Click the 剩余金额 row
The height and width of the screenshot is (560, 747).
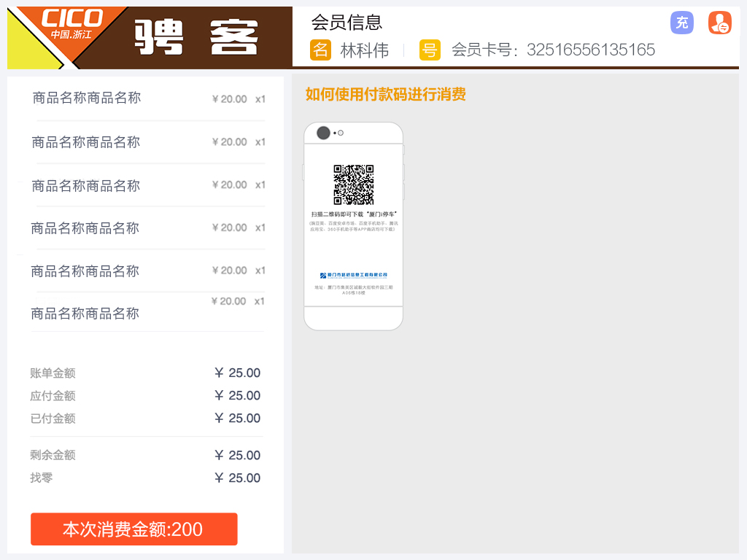[145, 455]
